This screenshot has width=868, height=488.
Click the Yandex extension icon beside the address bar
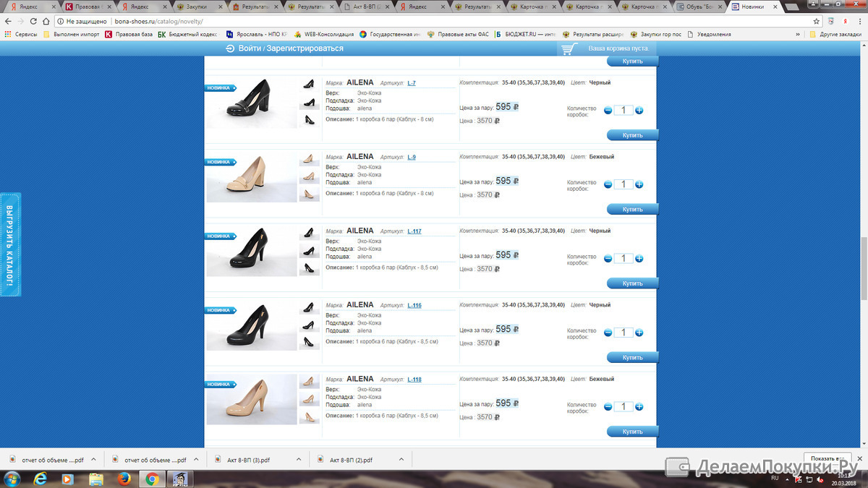pos(845,22)
